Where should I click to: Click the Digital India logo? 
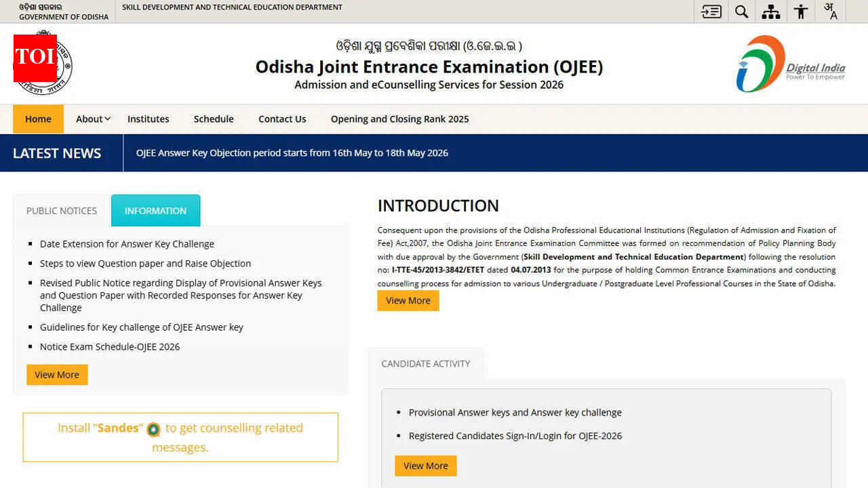pos(791,64)
